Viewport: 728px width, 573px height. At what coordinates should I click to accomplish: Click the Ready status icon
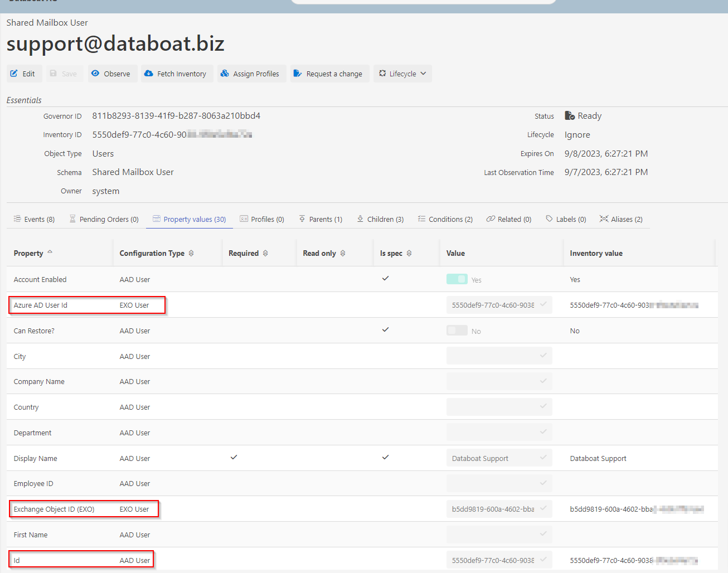click(x=570, y=116)
